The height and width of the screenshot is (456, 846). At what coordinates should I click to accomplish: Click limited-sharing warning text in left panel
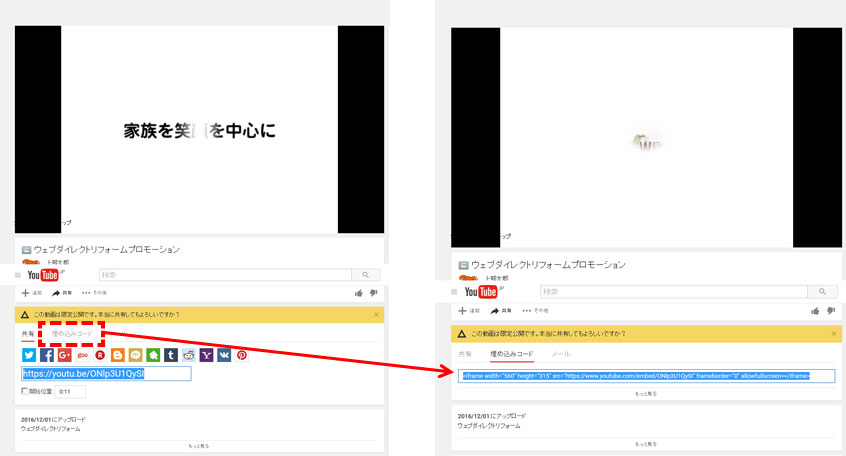click(106, 315)
